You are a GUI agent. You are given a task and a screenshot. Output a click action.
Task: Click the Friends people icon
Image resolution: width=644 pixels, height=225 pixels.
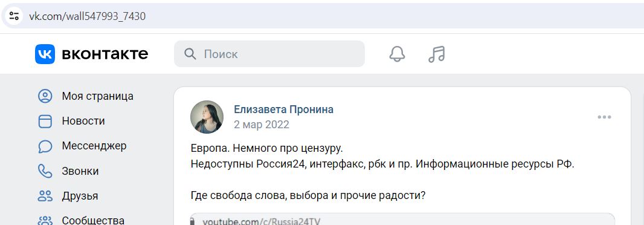pos(45,196)
